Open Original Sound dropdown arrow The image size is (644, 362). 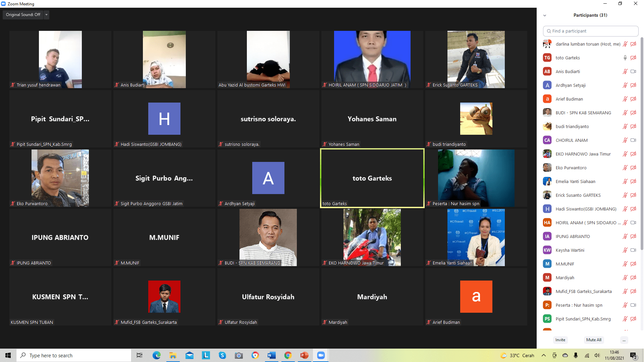tap(47, 15)
